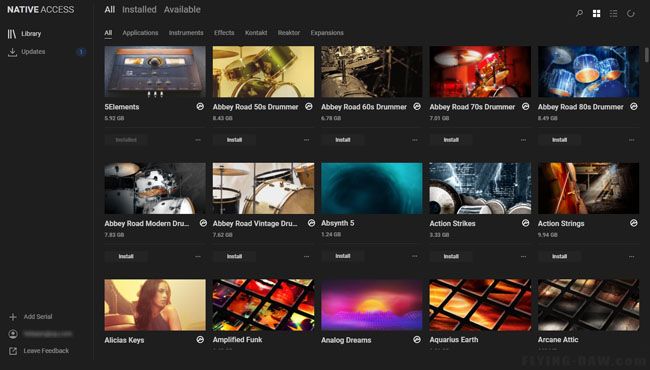This screenshot has width=650, height=370.
Task: Click Kontakt icon beside Abbey Road 70s Drummer
Action: point(526,106)
